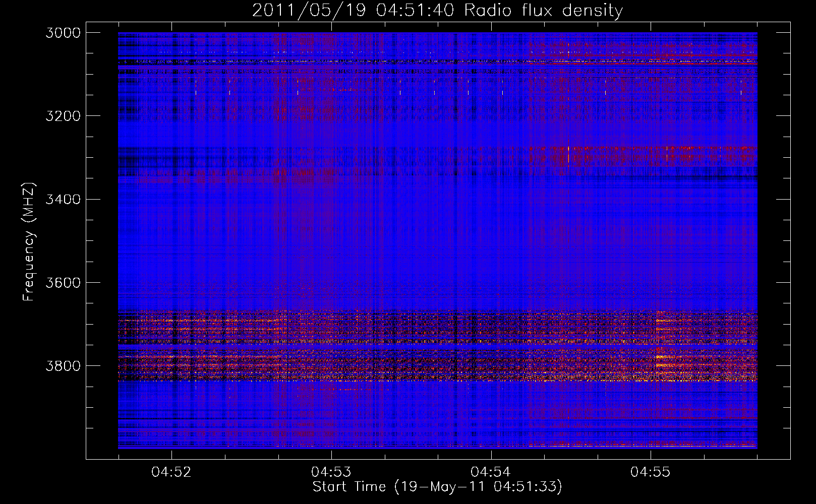Click the 04:53 time axis label
Image resolution: width=816 pixels, height=504 pixels.
click(331, 472)
